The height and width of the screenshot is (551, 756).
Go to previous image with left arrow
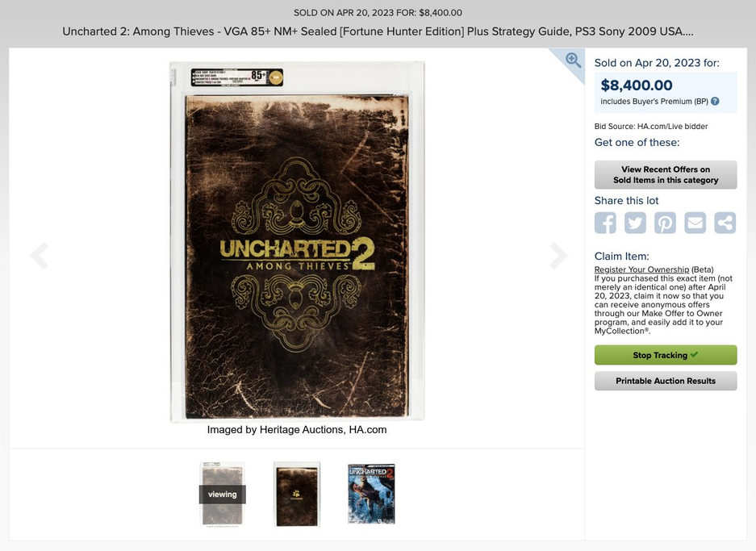click(x=39, y=256)
